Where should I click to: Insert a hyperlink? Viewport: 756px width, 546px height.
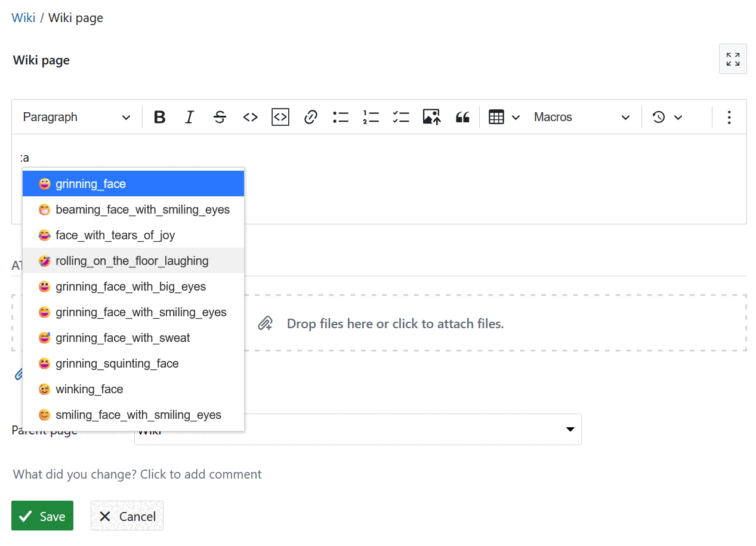(310, 117)
